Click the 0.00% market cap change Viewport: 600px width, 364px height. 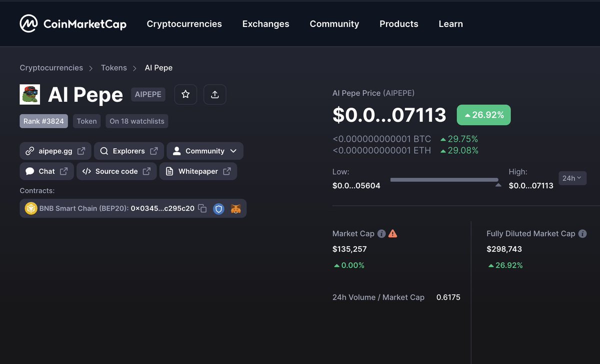point(349,265)
